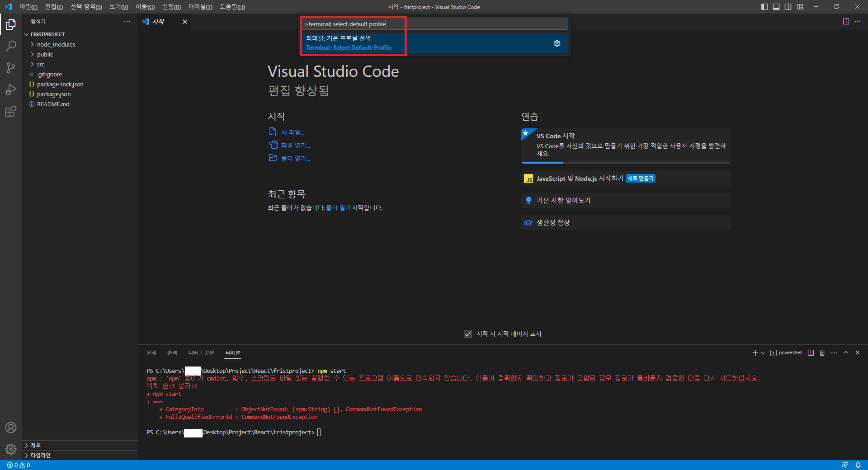Create a new terminal with plus icon
The width and height of the screenshot is (868, 470).
click(x=755, y=353)
